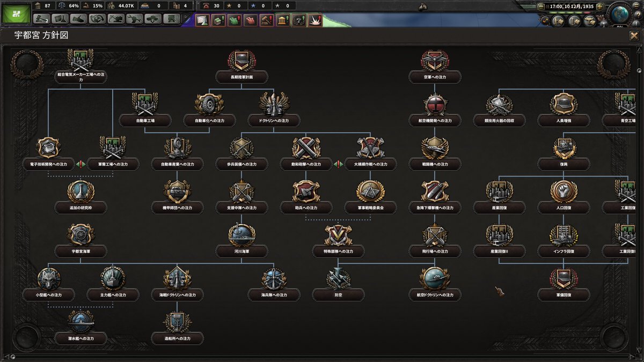Screen dimensions: 644x362
Task: Open the logistics tab
Action: click(x=172, y=19)
